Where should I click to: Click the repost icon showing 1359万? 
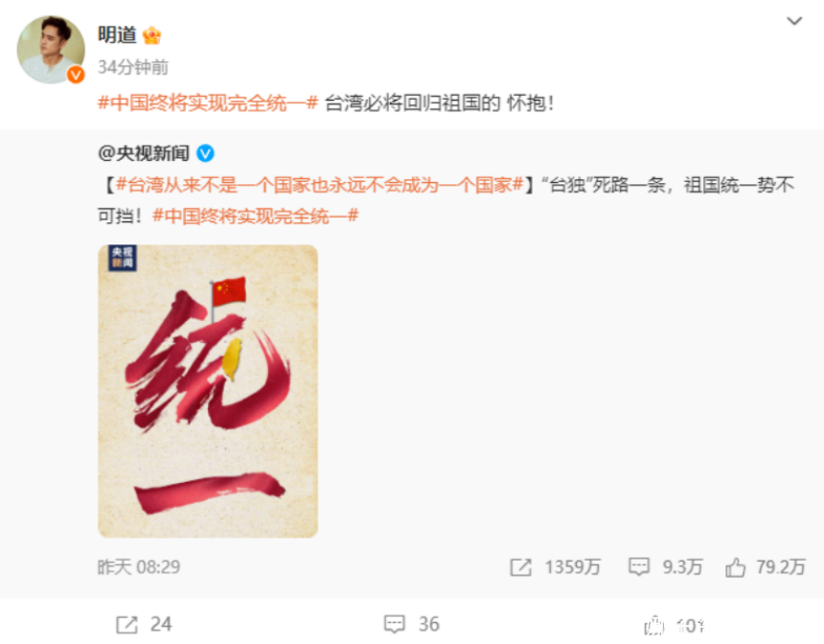pos(520,567)
